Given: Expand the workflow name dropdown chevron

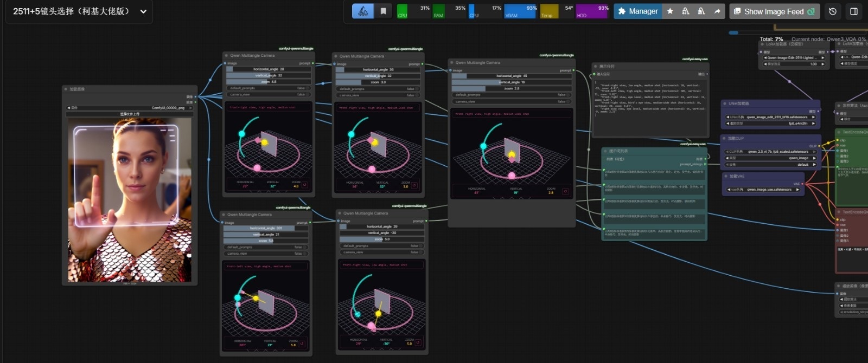Looking at the screenshot, I should tap(143, 11).
